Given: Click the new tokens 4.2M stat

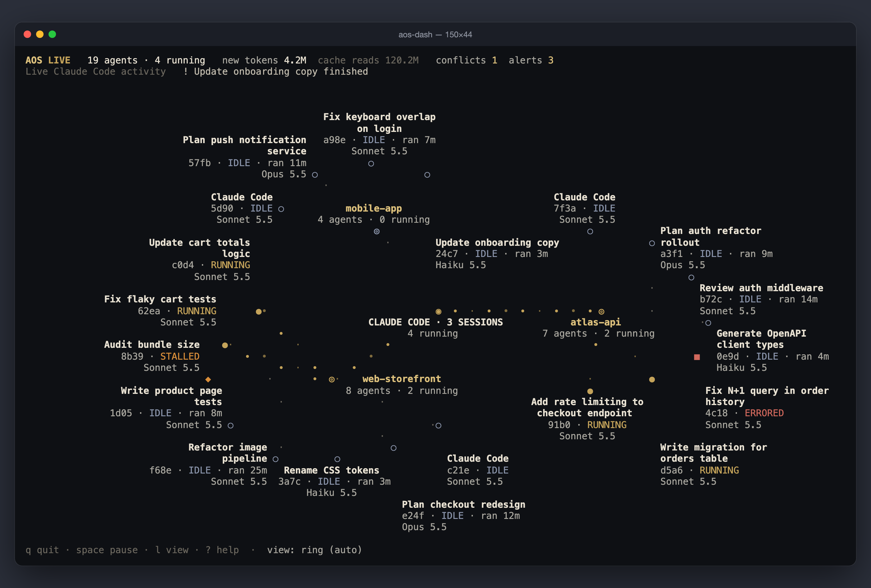Looking at the screenshot, I should tap(264, 60).
